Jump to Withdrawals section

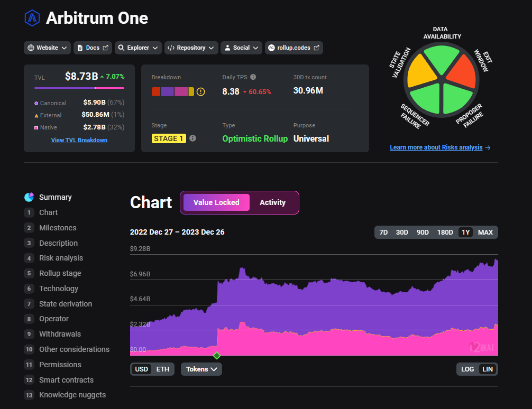60,334
